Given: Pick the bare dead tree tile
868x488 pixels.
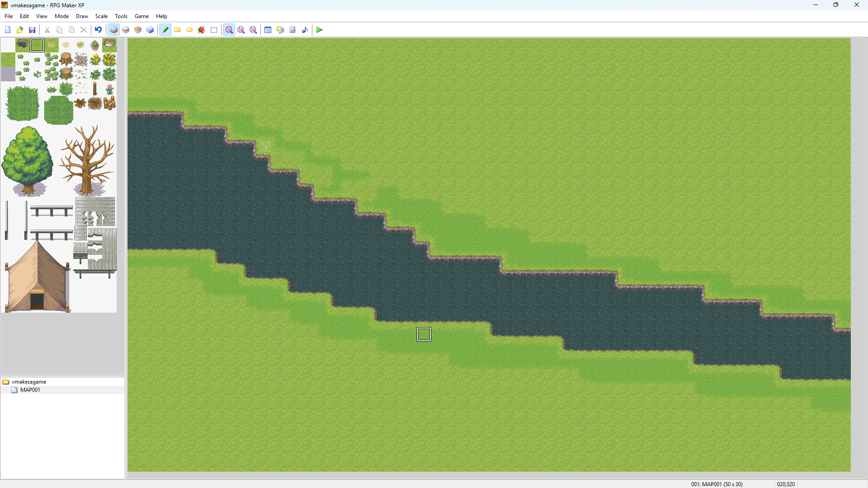Looking at the screenshot, I should click(87, 160).
